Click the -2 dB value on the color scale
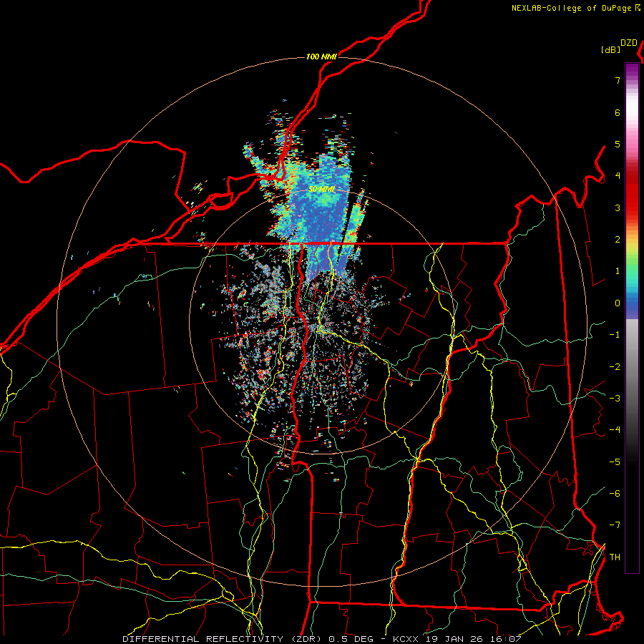 pos(615,366)
